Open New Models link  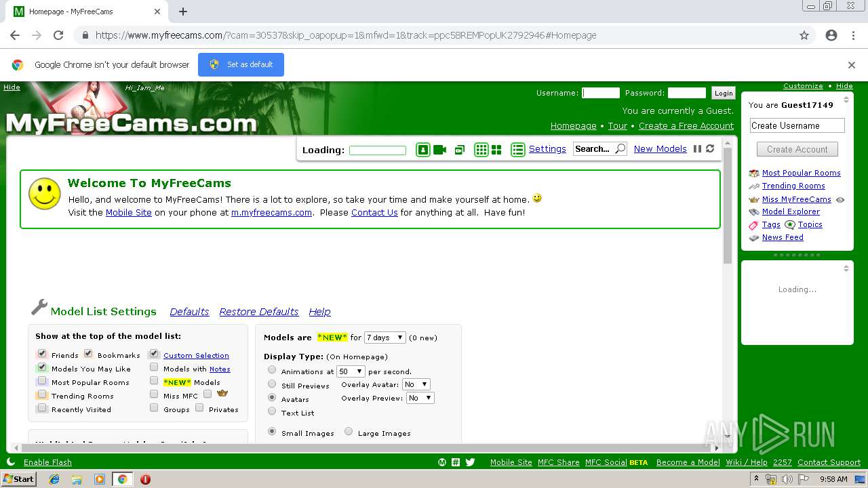coord(660,149)
